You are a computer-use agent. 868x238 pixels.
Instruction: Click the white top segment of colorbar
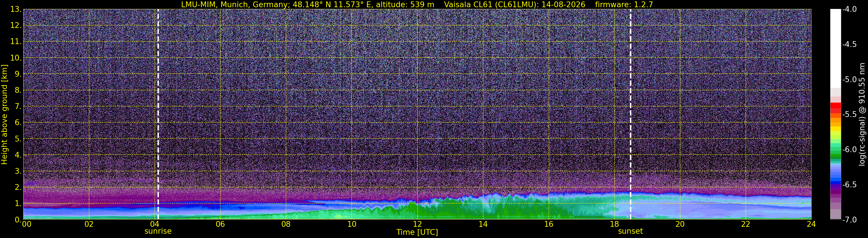835,48
